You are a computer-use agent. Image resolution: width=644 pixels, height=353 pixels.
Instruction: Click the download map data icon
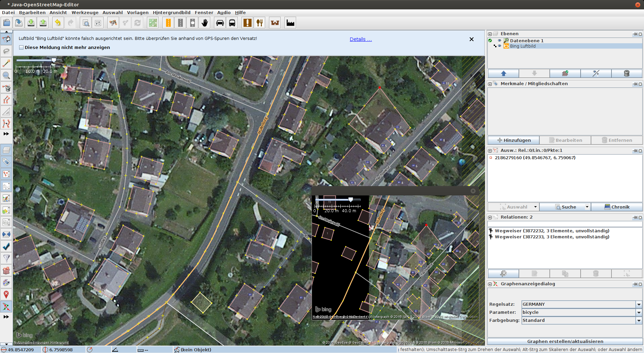tap(31, 23)
